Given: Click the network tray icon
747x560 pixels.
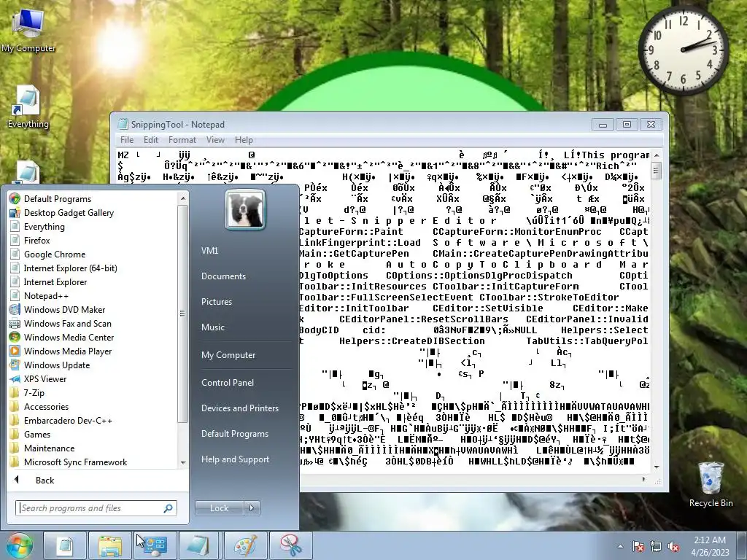Looking at the screenshot, I should coord(656,546).
